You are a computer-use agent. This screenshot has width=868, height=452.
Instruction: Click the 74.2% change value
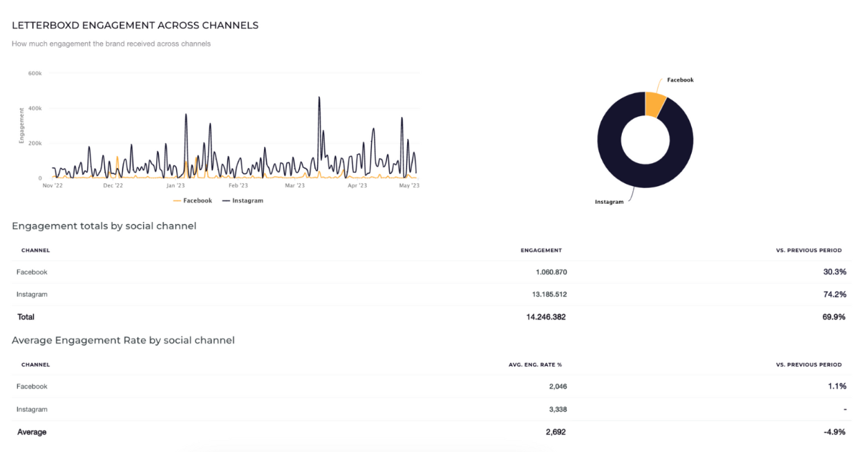(834, 294)
